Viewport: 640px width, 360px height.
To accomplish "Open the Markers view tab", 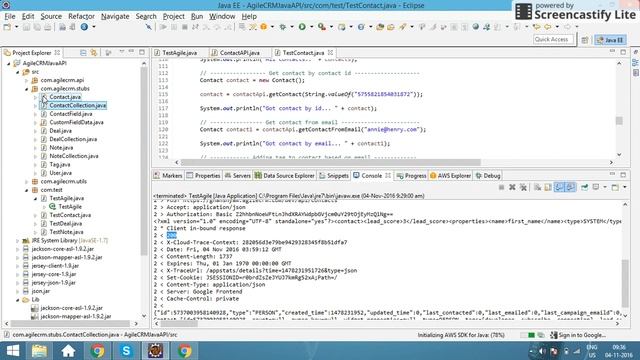I will [168, 176].
